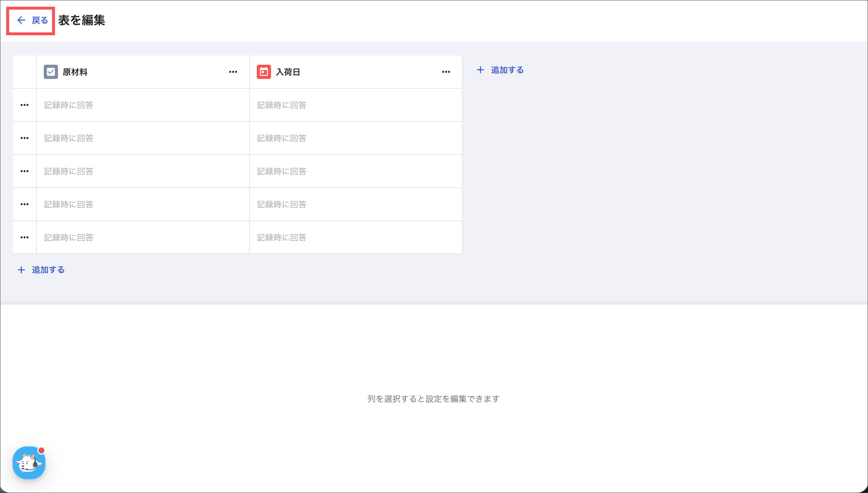The height and width of the screenshot is (493, 868).
Task: Open the second row's three-dot menu
Action: (24, 138)
